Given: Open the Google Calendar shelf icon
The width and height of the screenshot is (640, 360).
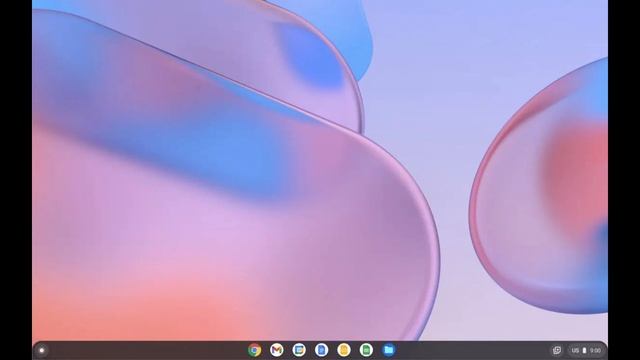Looking at the screenshot, I should click(x=299, y=350).
